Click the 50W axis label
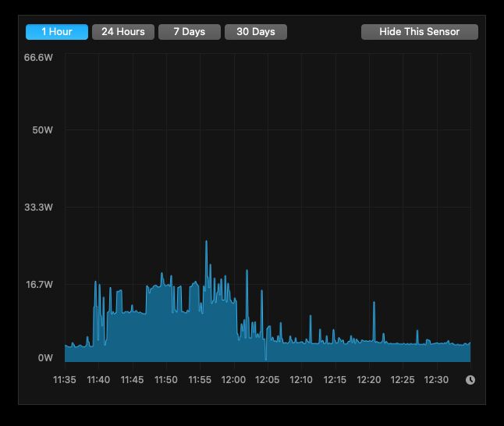504x426 pixels. click(x=42, y=130)
